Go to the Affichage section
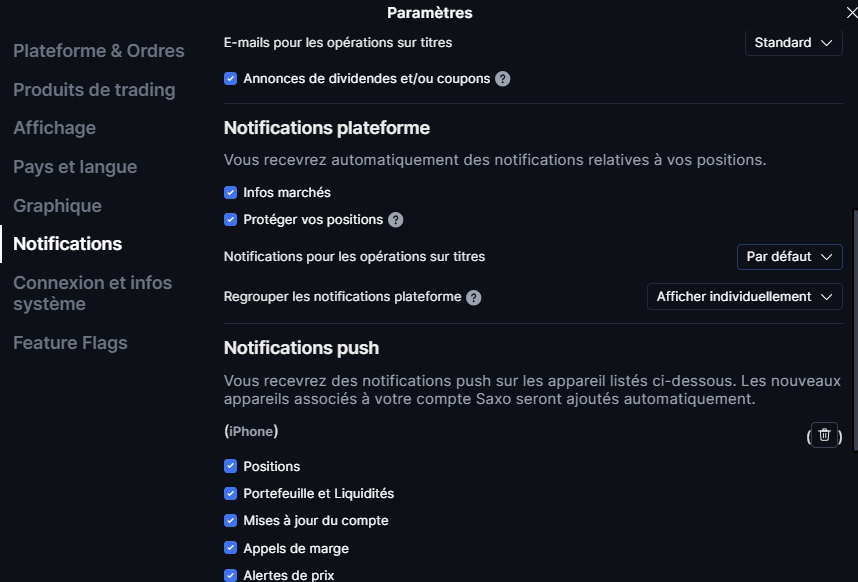The width and height of the screenshot is (858, 582). pyautogui.click(x=55, y=128)
